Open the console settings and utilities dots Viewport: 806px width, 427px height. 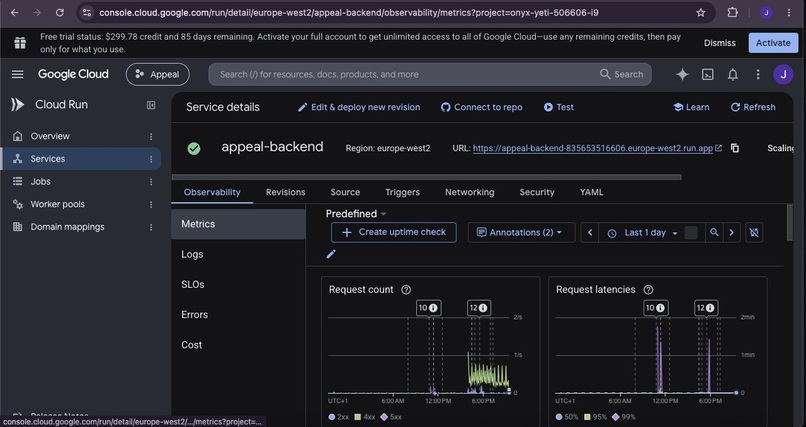coord(758,75)
